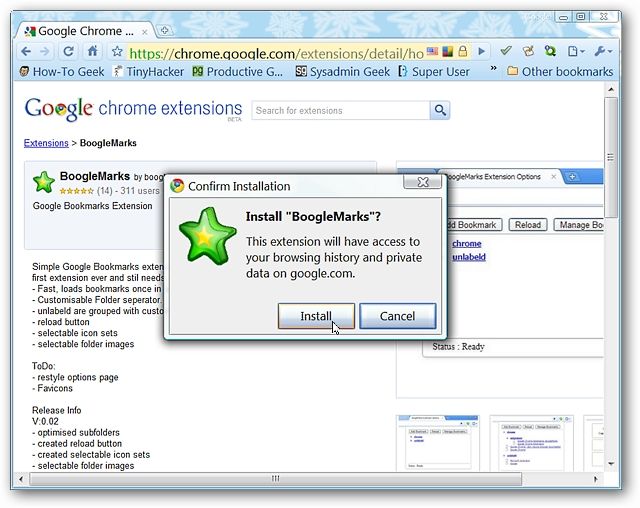
Task: Open the notepad-and-pencil extension icon
Action: [529, 51]
